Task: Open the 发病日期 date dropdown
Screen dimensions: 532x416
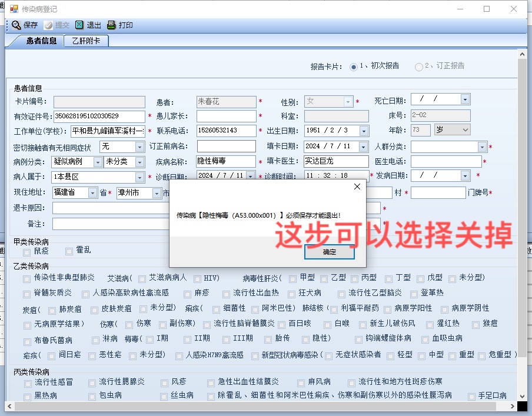Action: click(465, 176)
